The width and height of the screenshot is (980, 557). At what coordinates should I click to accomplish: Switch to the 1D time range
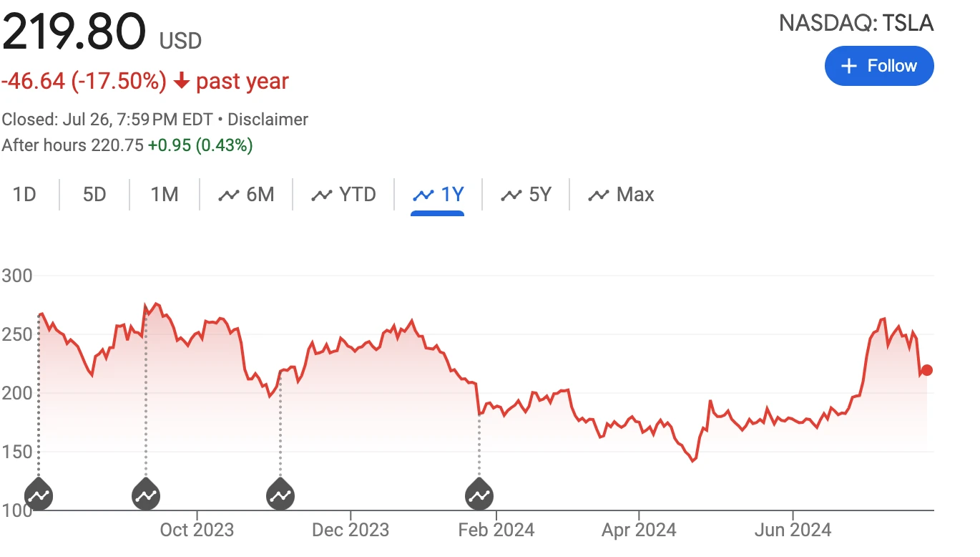(x=25, y=195)
